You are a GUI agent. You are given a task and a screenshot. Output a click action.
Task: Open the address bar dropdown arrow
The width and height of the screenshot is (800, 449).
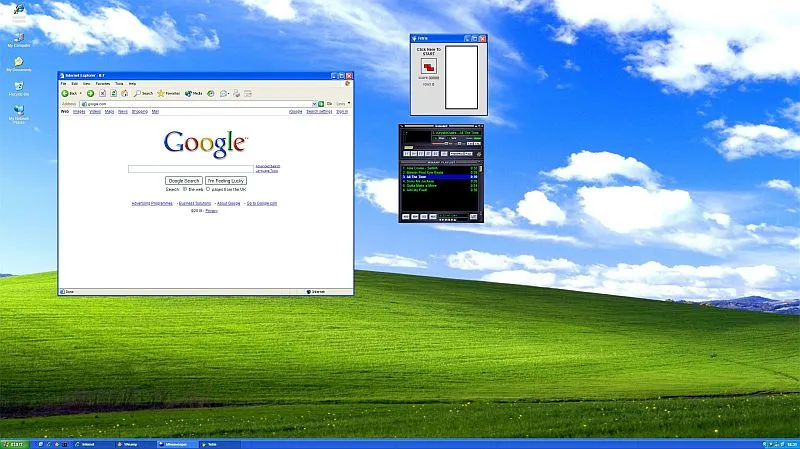click(314, 104)
